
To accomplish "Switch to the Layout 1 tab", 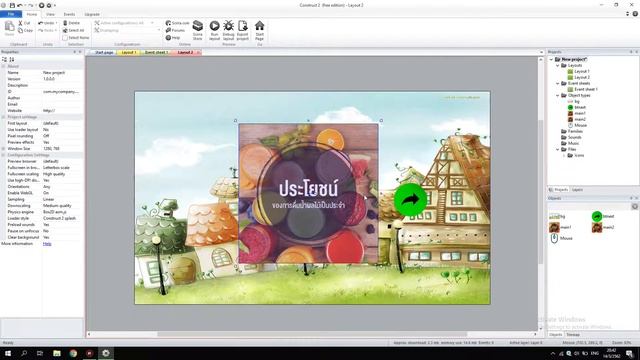I will click(128, 52).
